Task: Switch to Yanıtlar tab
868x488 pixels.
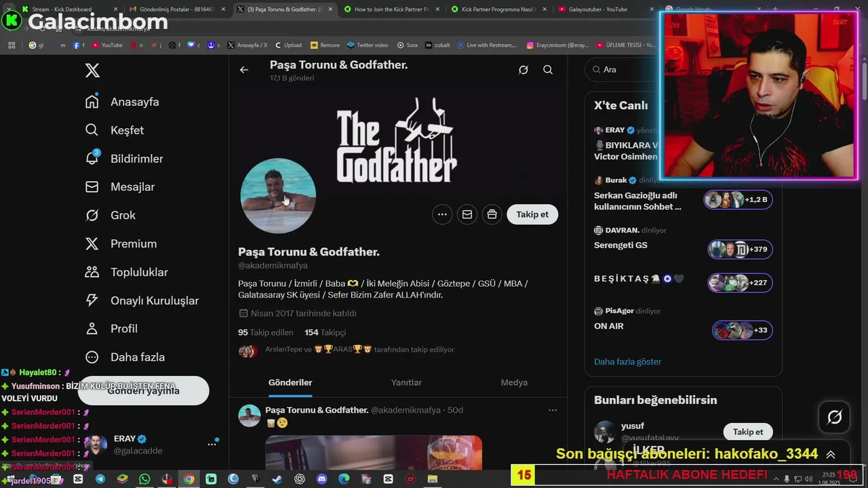Action: (x=406, y=382)
